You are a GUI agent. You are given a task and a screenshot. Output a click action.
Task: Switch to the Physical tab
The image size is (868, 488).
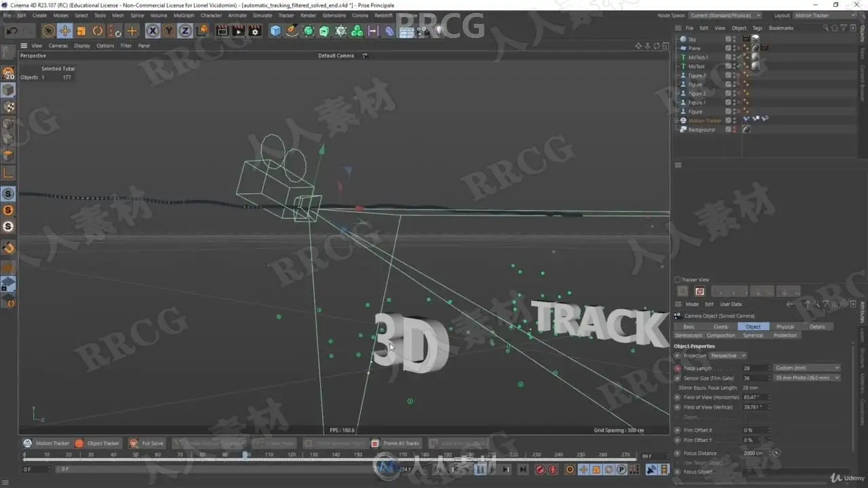tap(785, 327)
